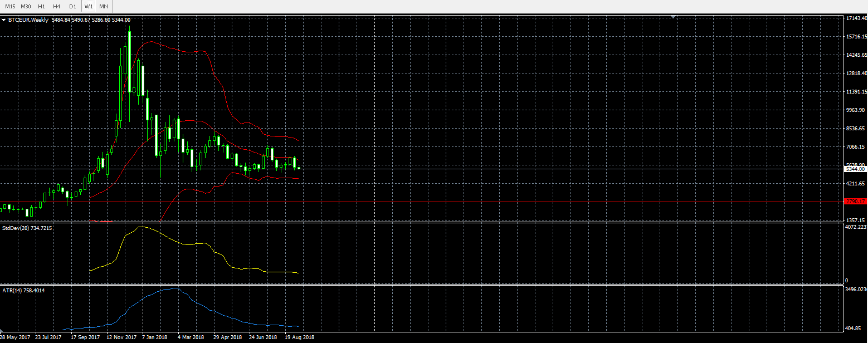Change chart period to H1
This screenshot has width=868, height=343.
[x=41, y=6]
